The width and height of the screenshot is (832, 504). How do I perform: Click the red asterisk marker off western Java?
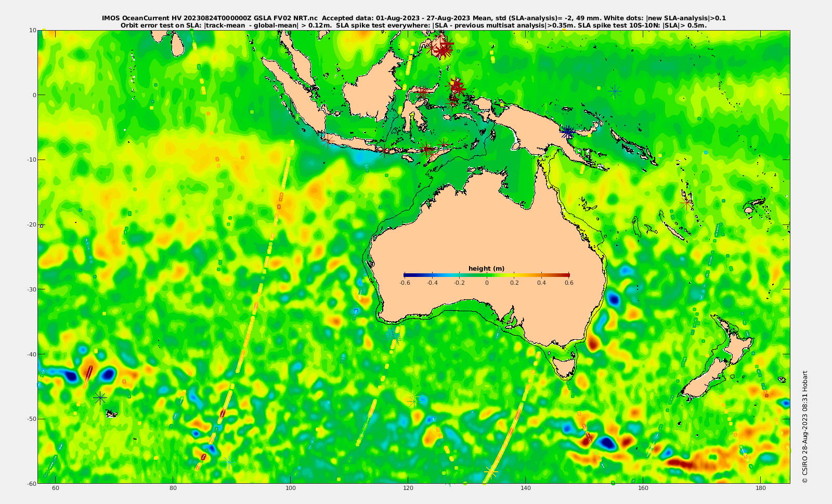[327, 141]
